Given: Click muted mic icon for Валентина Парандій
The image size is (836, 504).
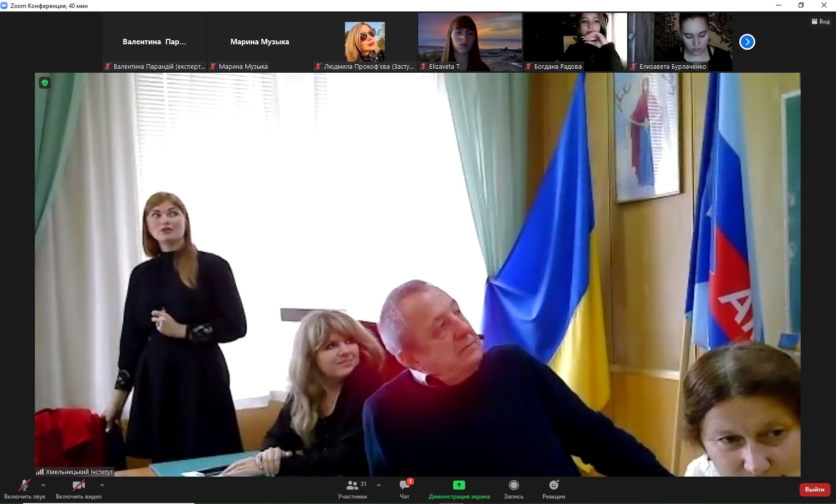Looking at the screenshot, I should [x=108, y=66].
